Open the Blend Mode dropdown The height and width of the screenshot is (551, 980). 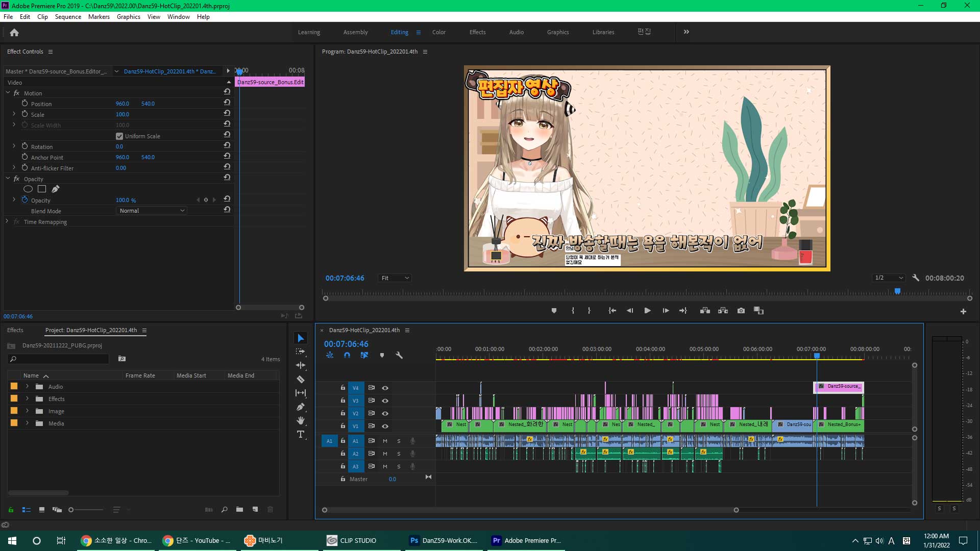coord(152,211)
